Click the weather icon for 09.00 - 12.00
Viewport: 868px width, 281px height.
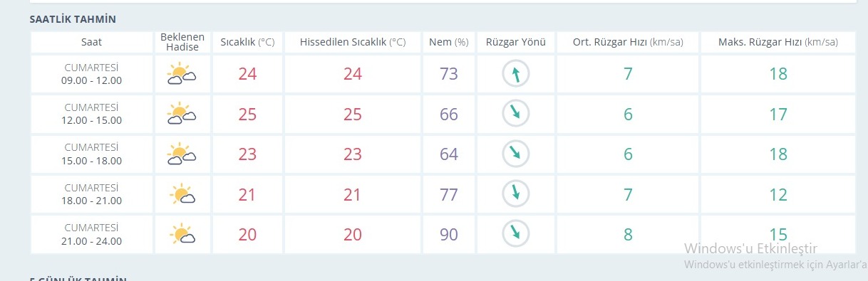[182, 74]
